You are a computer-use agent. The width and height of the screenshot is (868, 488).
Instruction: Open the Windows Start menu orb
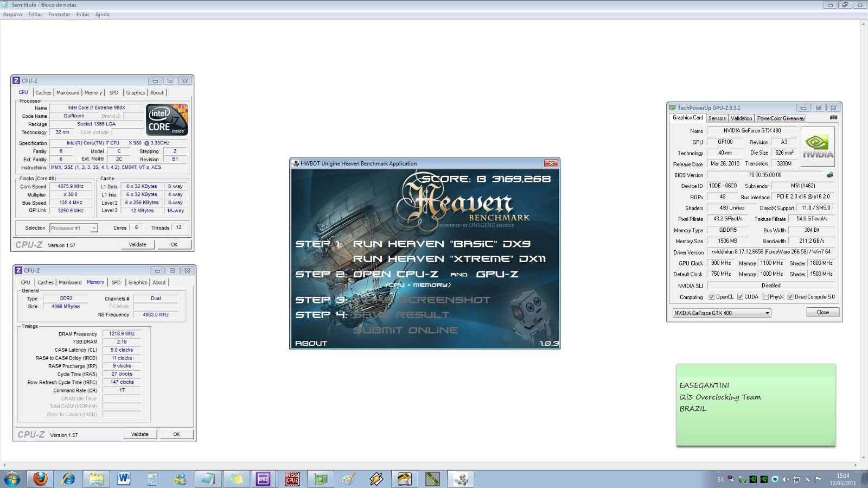pyautogui.click(x=12, y=479)
